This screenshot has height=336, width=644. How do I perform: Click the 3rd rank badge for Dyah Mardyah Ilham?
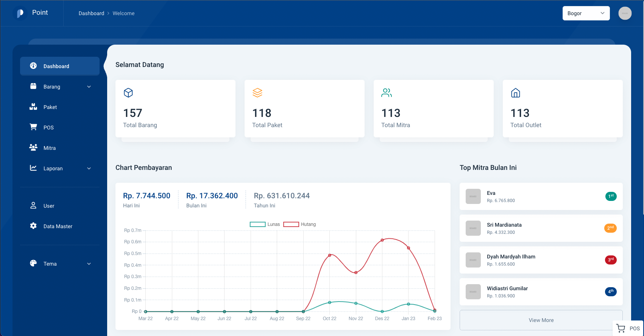pos(611,260)
